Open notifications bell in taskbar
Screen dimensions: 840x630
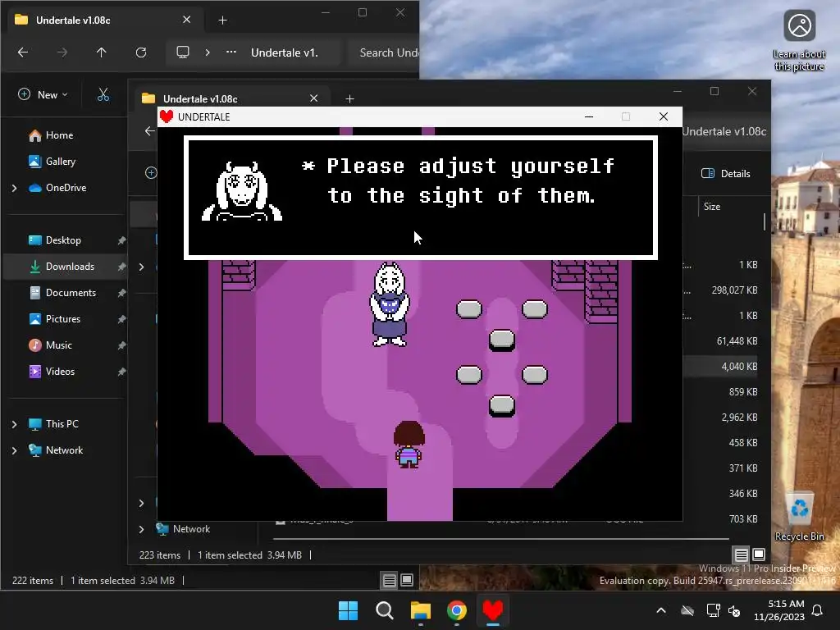[x=818, y=610]
